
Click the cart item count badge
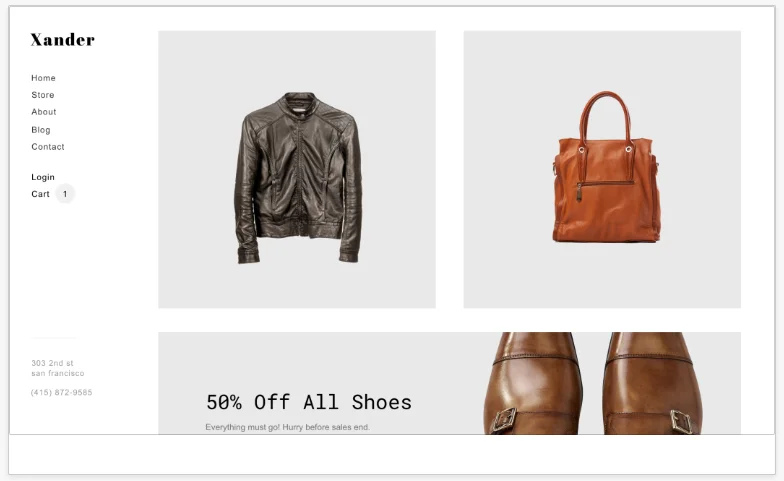[x=65, y=194]
